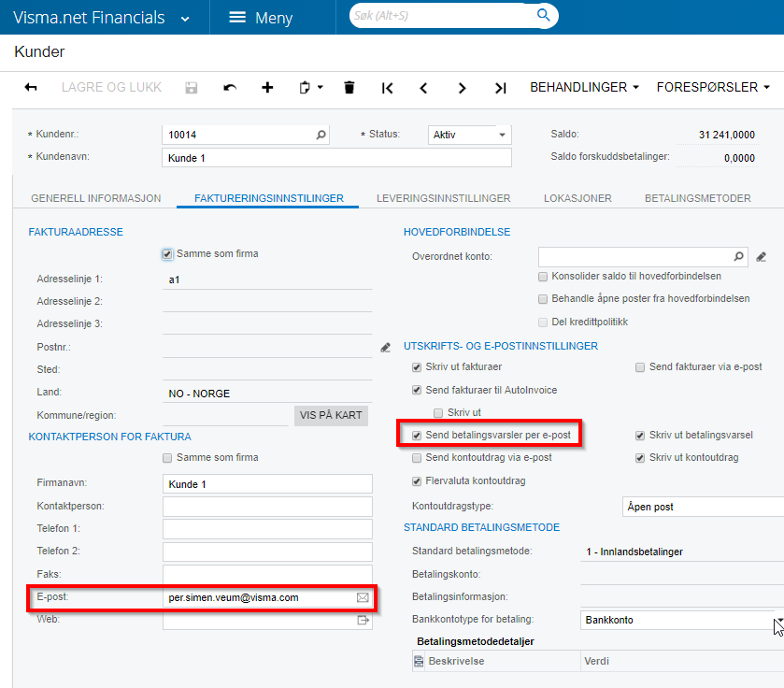Viewport: 784px width, 688px height.
Task: Switch to GENERELL INFORMASJON tab
Action: [96, 198]
